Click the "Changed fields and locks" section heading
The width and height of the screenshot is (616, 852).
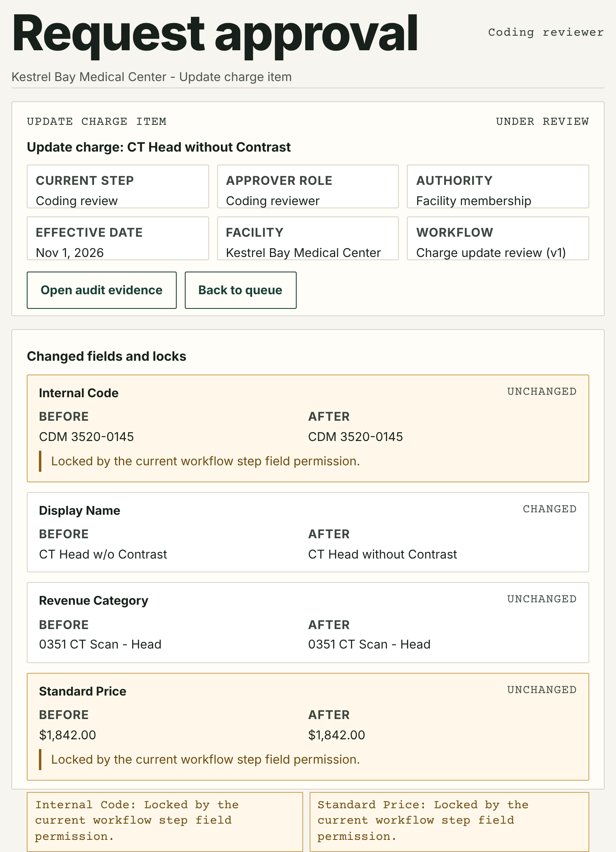click(107, 356)
